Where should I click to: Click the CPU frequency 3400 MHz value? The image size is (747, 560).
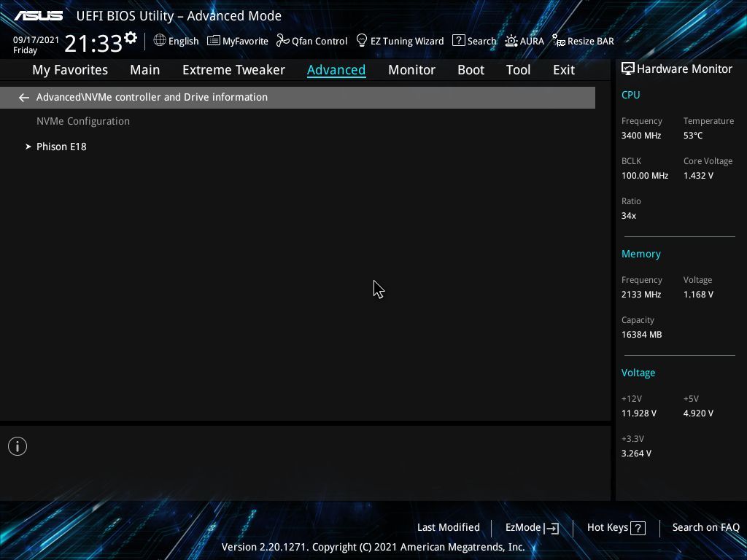[640, 136]
